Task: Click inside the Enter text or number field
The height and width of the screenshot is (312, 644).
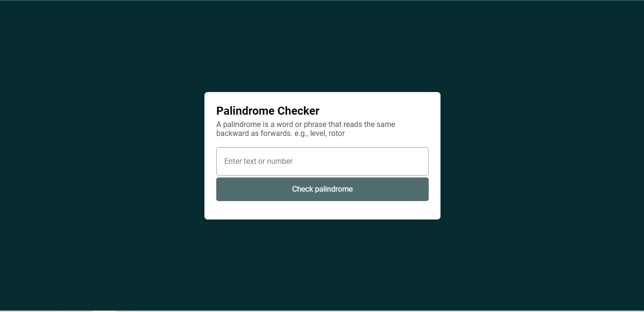Action: pyautogui.click(x=322, y=161)
